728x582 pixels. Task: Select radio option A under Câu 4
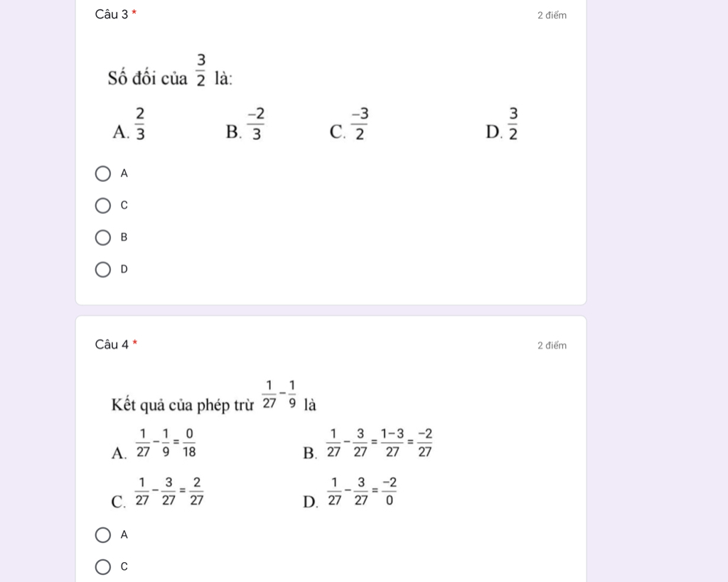tap(103, 535)
